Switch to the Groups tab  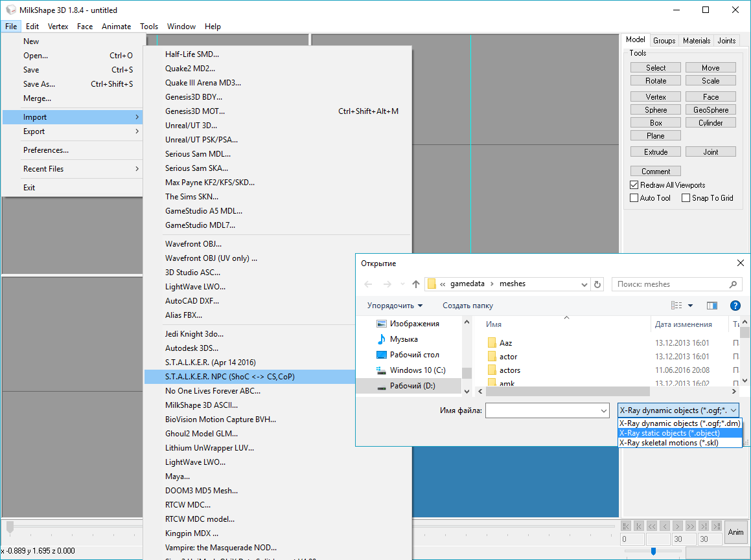(664, 41)
